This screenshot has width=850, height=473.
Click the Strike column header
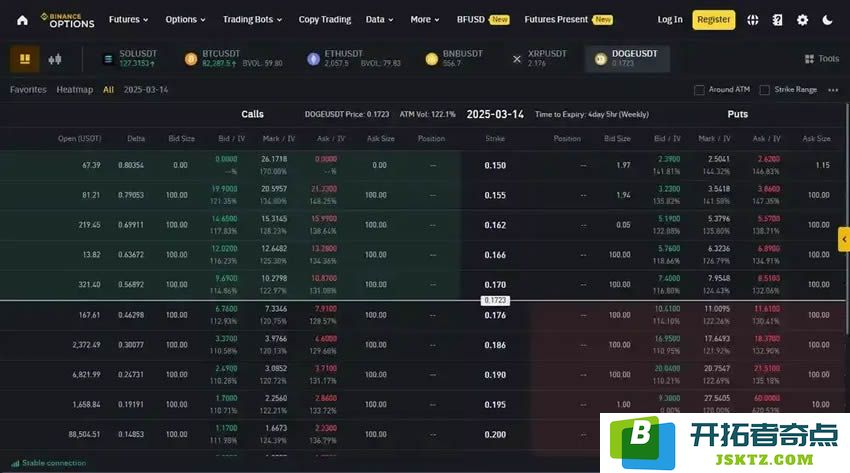[495, 139]
